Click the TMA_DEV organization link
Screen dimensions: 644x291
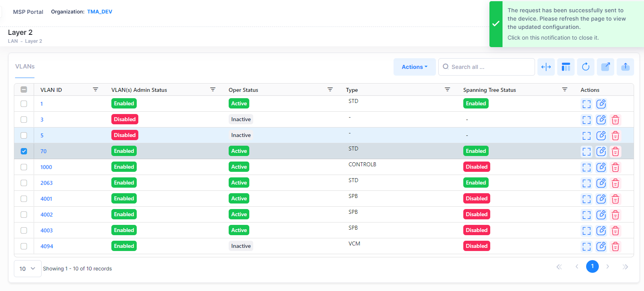99,12
